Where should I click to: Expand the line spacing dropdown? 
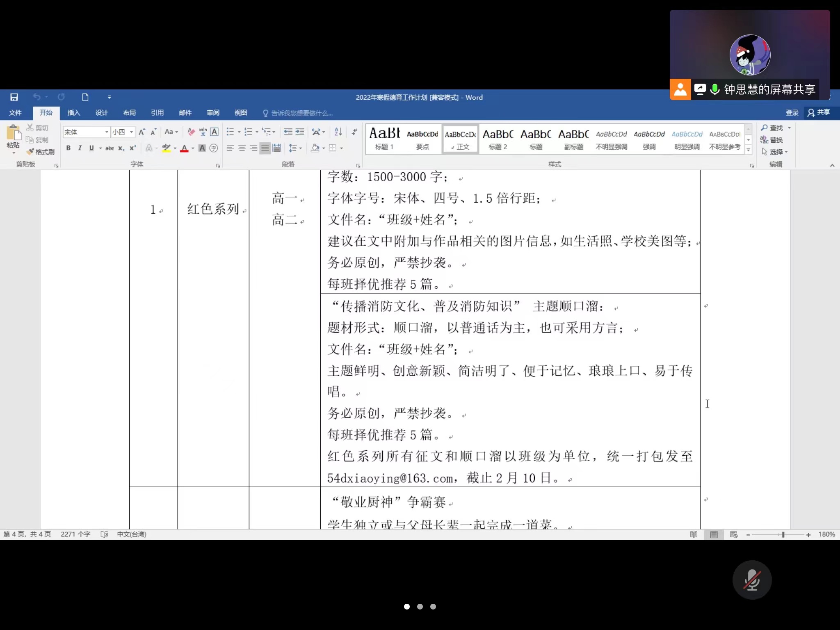301,148
